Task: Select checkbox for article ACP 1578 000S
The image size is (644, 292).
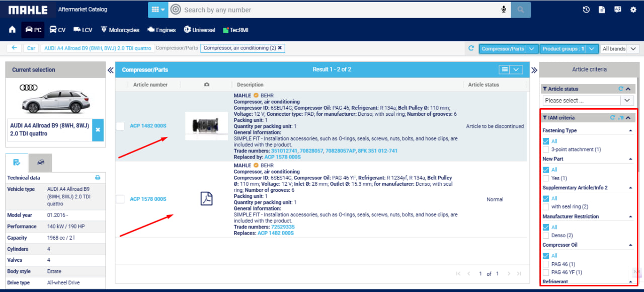Action: [x=120, y=199]
